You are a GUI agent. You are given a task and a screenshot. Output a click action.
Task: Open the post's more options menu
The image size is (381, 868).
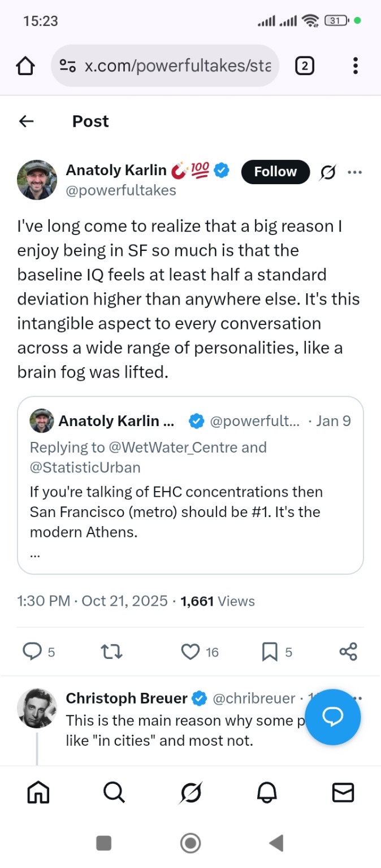tap(355, 172)
